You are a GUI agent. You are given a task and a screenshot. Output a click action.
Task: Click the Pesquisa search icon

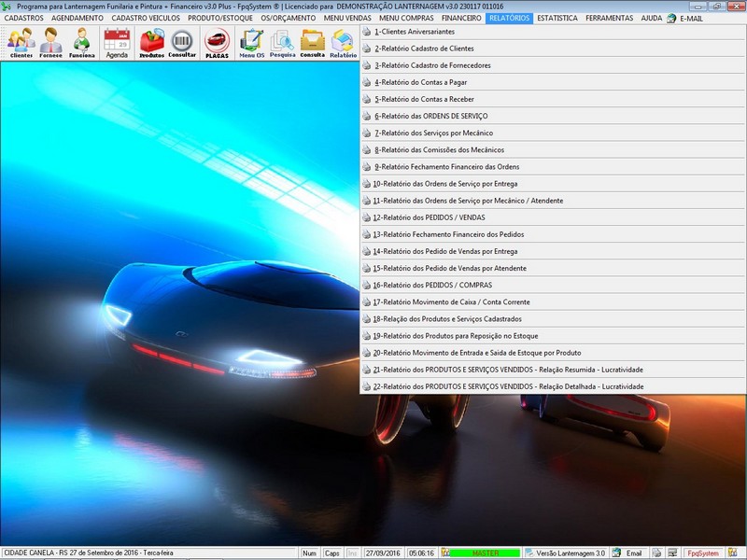(x=282, y=42)
